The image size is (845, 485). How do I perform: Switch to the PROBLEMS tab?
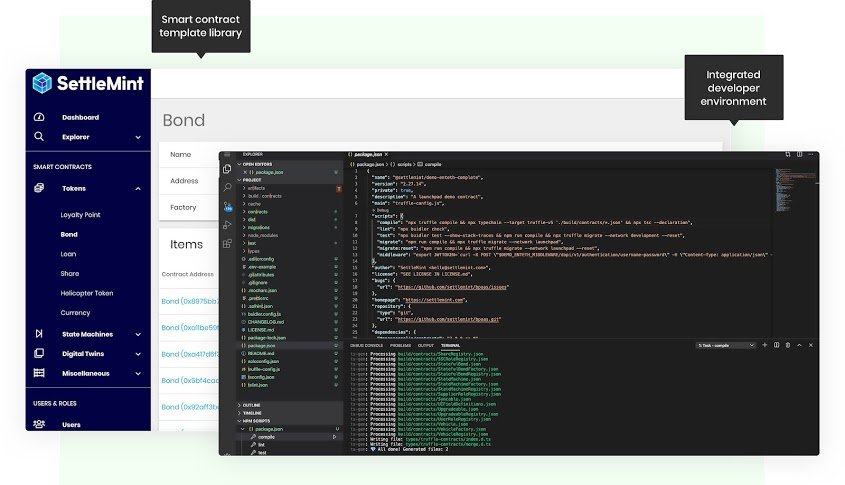tap(400, 345)
